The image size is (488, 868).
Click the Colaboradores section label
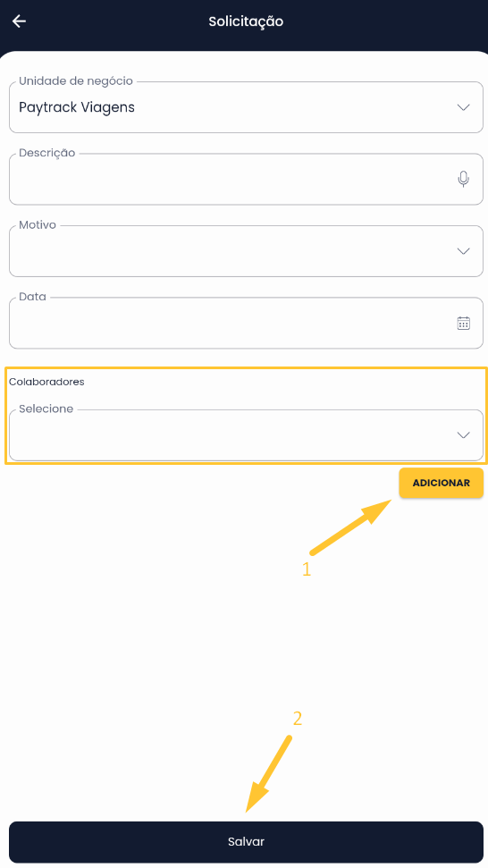[x=46, y=382]
